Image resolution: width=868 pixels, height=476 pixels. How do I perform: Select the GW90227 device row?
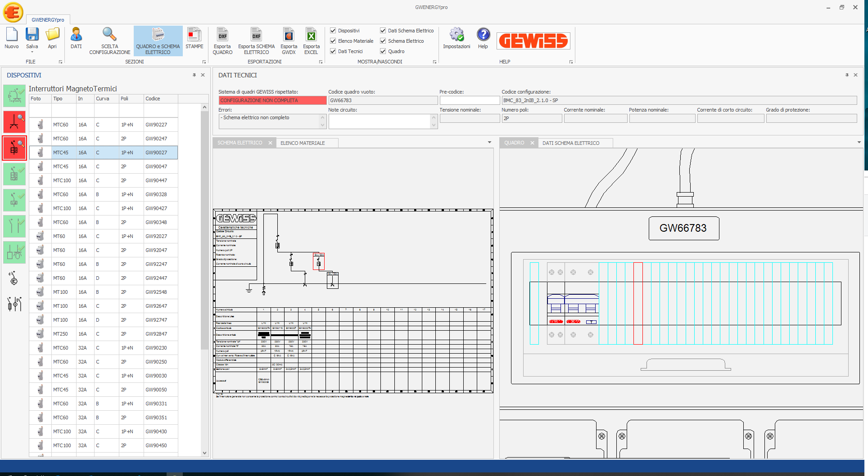point(104,125)
